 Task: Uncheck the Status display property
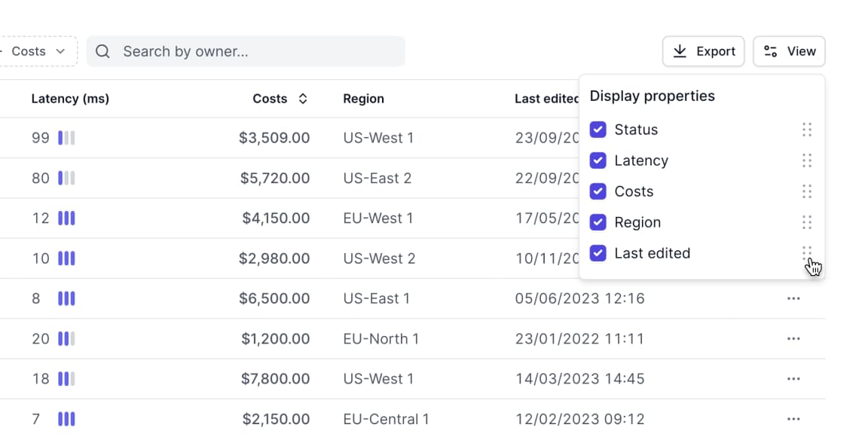coord(598,130)
